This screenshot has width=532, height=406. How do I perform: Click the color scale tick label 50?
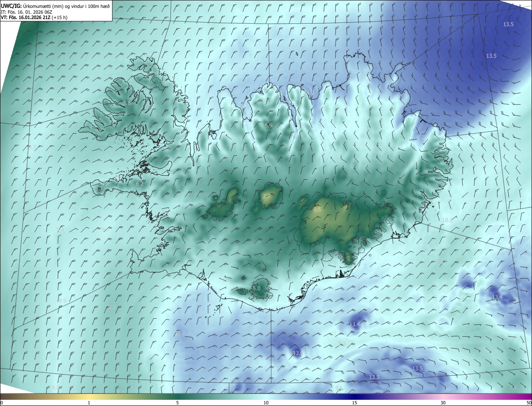tap(529, 403)
